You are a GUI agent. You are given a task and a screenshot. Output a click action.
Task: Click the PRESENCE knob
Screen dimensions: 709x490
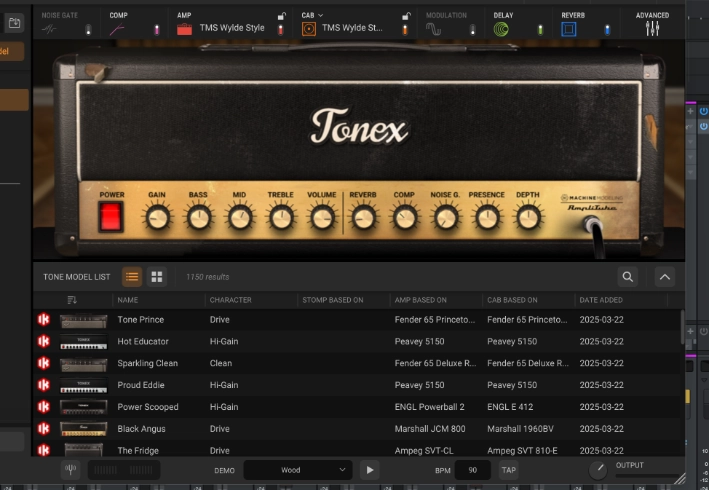[487, 218]
